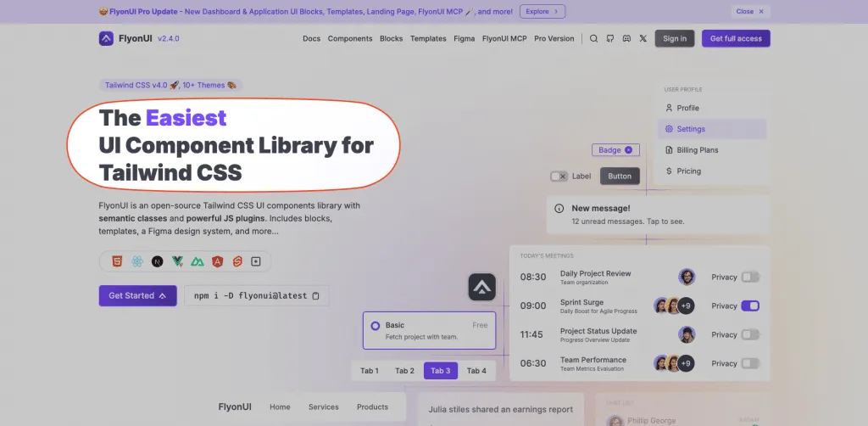Click the +9 avatar on Sprint Surge row
Image resolution: width=868 pixels, height=426 pixels.
click(686, 305)
